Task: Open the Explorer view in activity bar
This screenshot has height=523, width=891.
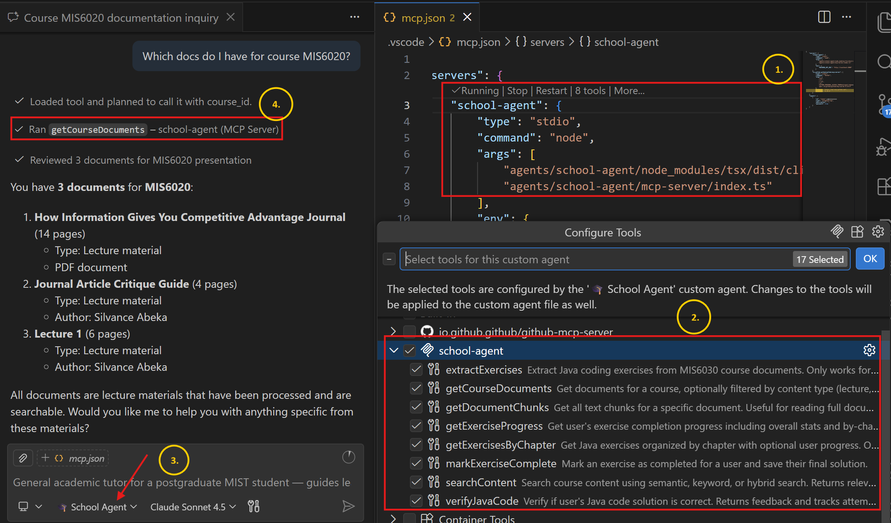Action: click(x=884, y=23)
